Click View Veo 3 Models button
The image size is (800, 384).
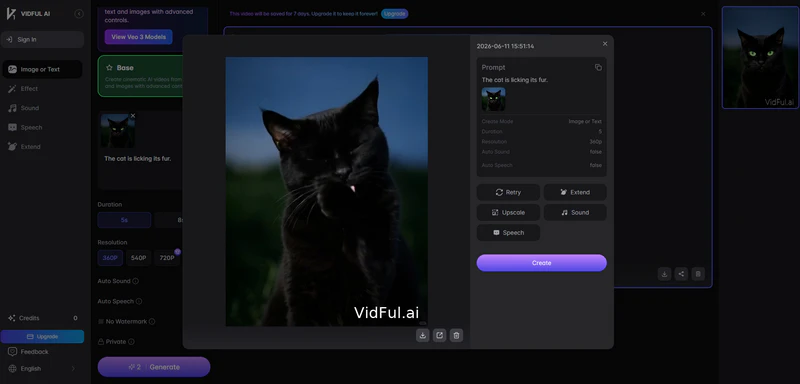coord(138,37)
